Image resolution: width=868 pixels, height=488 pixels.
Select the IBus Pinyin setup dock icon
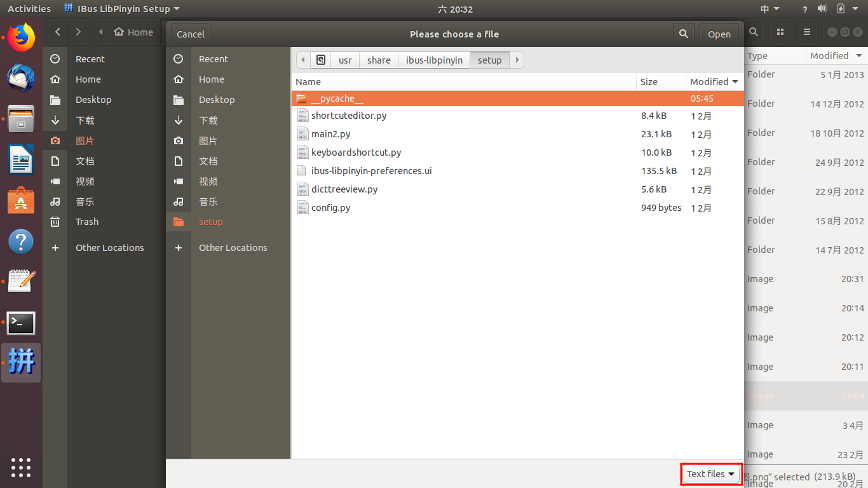21,363
